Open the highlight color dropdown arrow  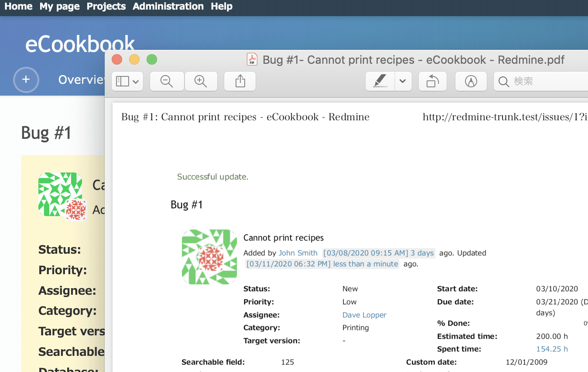pyautogui.click(x=403, y=81)
